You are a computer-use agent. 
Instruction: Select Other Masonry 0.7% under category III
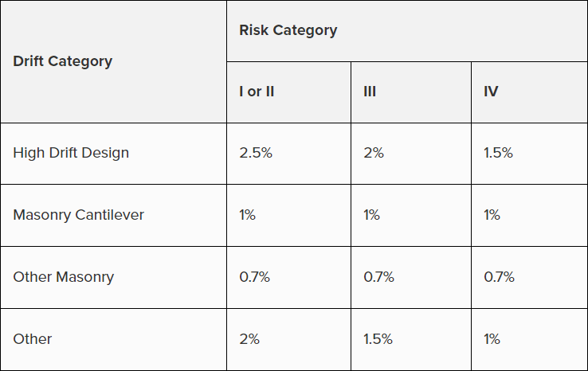tap(378, 277)
